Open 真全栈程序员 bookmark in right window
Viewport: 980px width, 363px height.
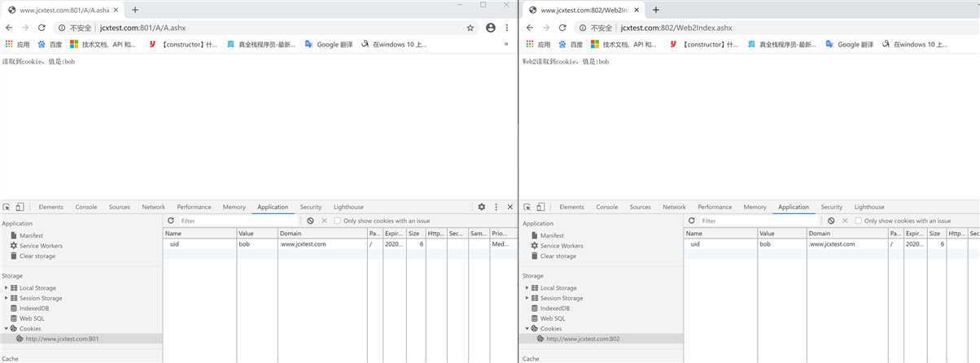(781, 44)
